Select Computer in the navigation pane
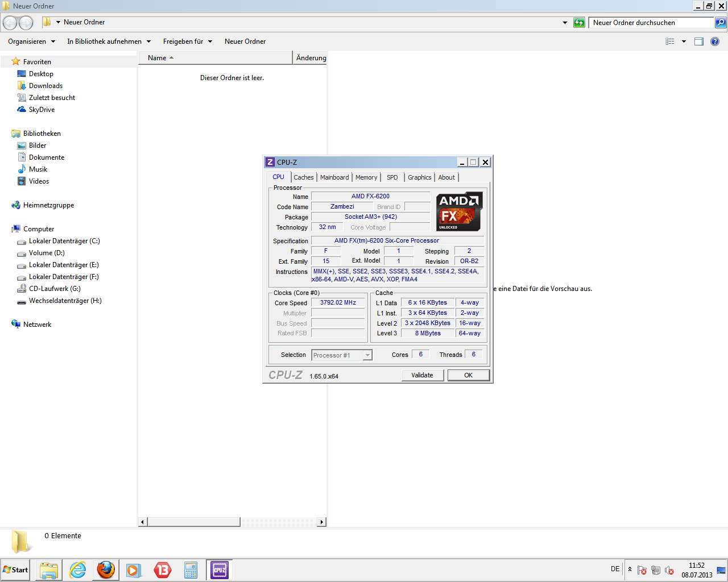728x582 pixels. pos(39,229)
